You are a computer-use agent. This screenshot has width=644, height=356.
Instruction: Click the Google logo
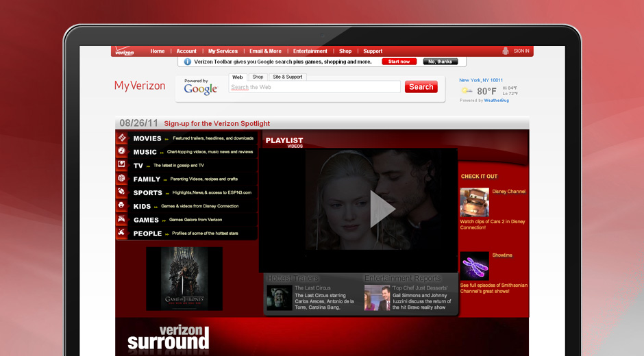click(x=201, y=89)
